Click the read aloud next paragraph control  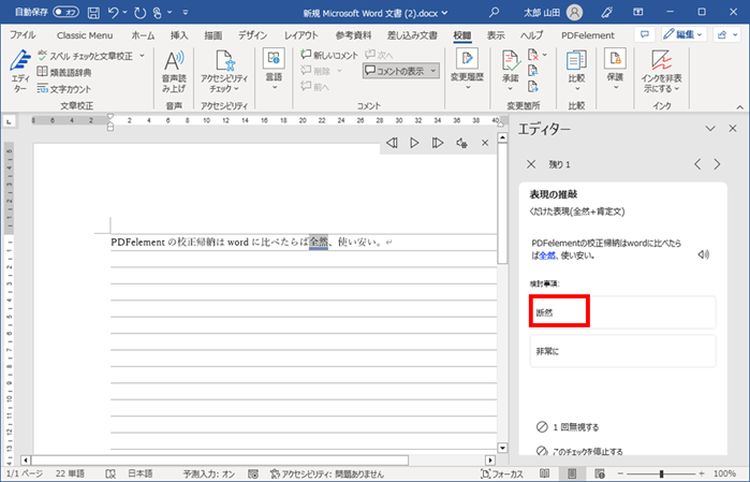coord(437,142)
